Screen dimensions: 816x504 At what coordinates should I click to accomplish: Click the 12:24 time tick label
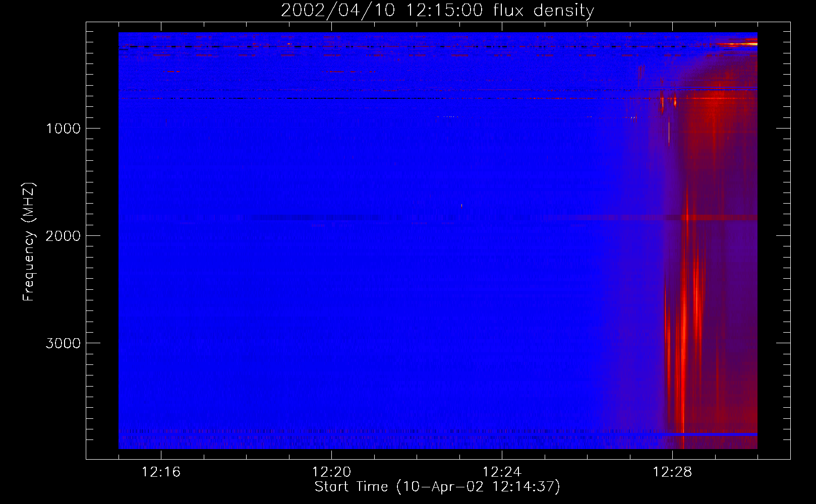click(x=502, y=472)
